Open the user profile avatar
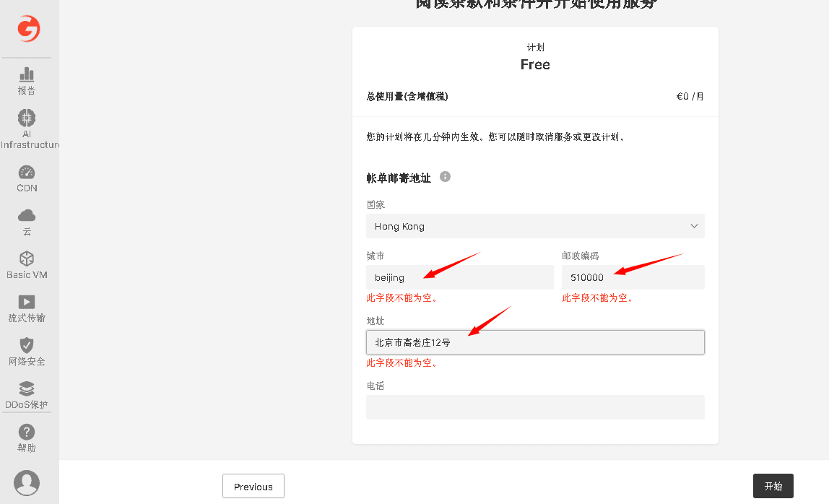 click(x=27, y=482)
